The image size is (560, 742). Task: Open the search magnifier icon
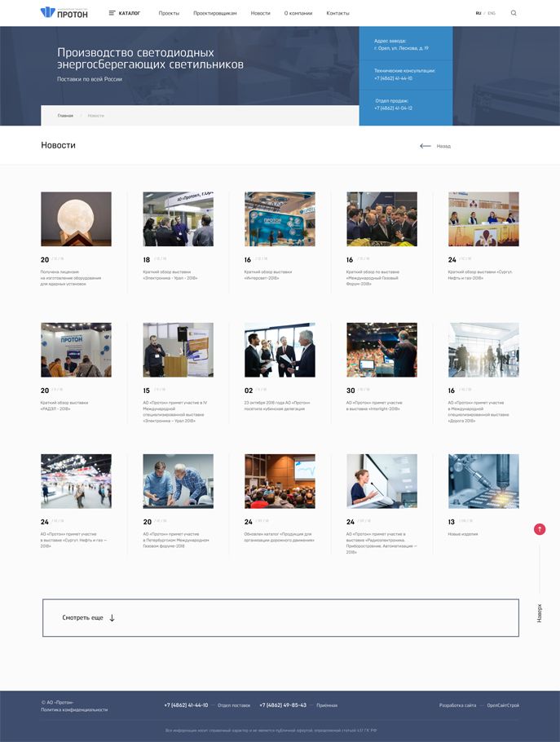(514, 13)
